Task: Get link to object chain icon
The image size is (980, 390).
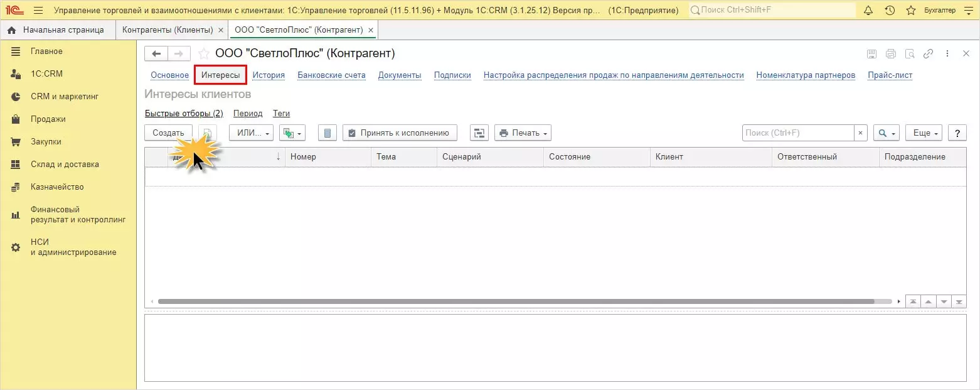Action: point(928,54)
